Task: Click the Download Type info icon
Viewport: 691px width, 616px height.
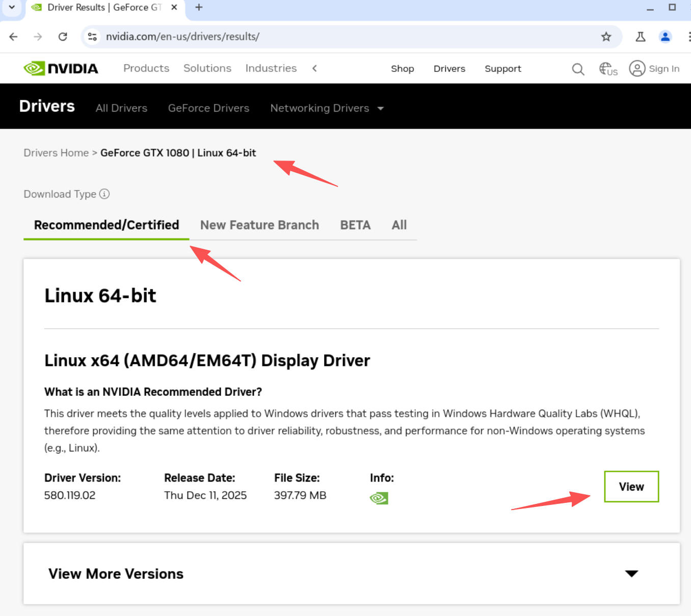Action: pyautogui.click(x=104, y=194)
